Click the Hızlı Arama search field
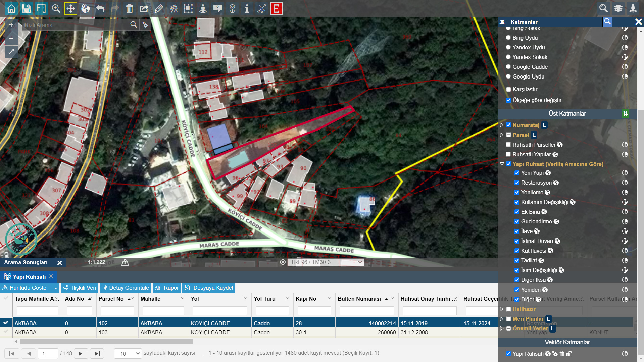 pyautogui.click(x=76, y=25)
